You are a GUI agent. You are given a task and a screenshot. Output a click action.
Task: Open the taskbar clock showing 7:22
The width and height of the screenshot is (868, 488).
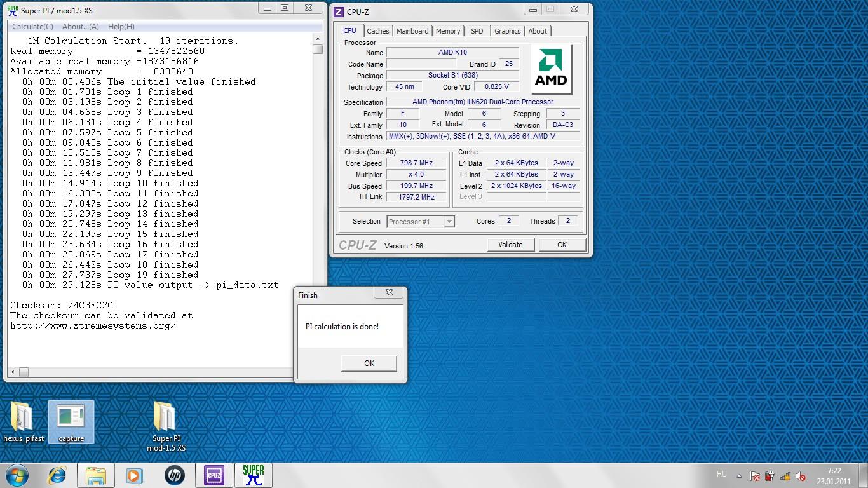click(x=834, y=476)
